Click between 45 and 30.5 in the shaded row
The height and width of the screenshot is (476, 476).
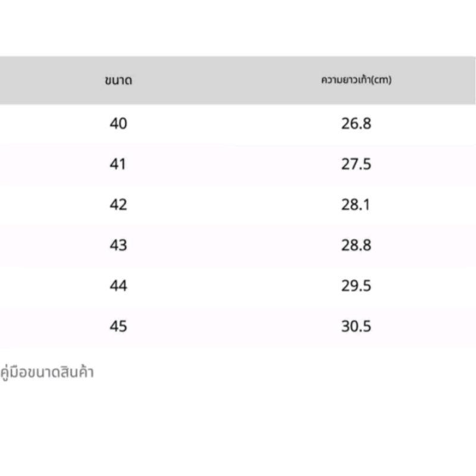point(238,326)
